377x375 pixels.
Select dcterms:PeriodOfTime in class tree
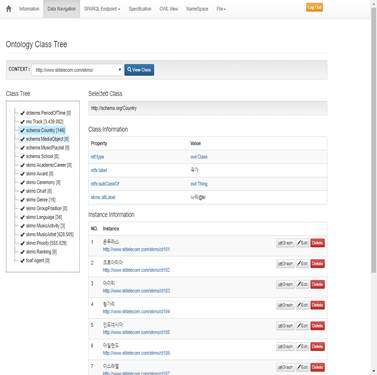48,113
